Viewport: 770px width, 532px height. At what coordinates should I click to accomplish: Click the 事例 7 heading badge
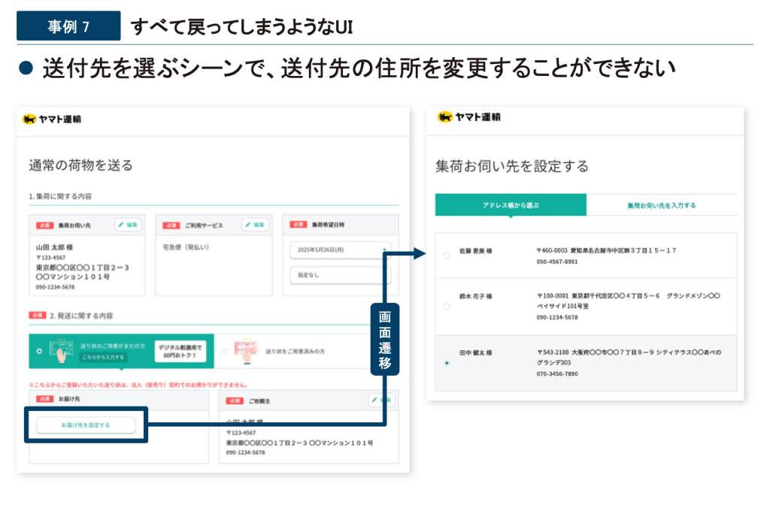(68, 27)
